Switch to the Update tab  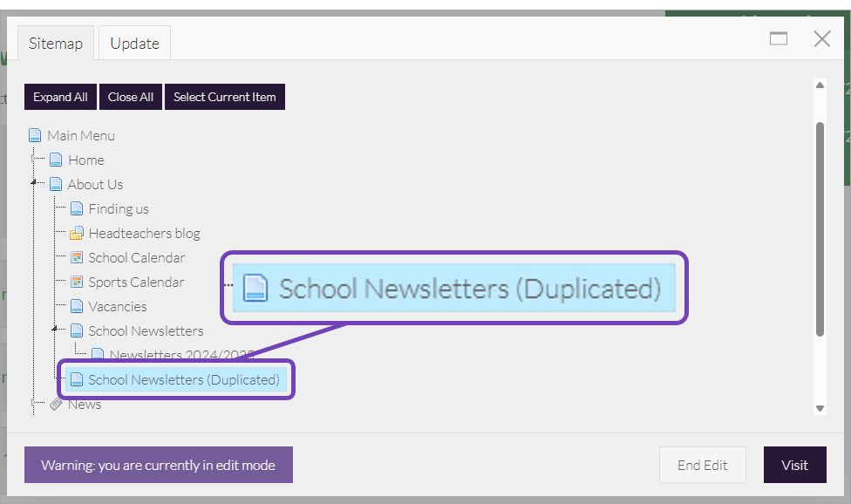tap(134, 43)
